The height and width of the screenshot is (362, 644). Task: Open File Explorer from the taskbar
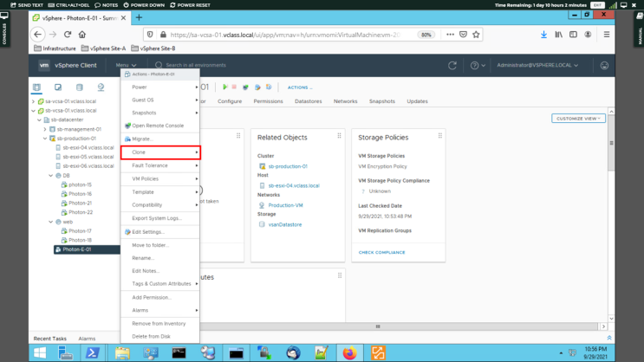pos(122,353)
